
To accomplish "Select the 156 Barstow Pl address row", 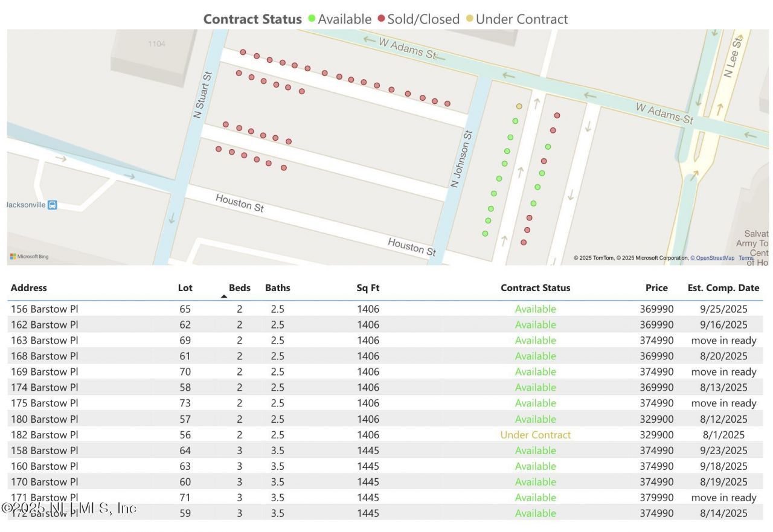I will [x=45, y=309].
